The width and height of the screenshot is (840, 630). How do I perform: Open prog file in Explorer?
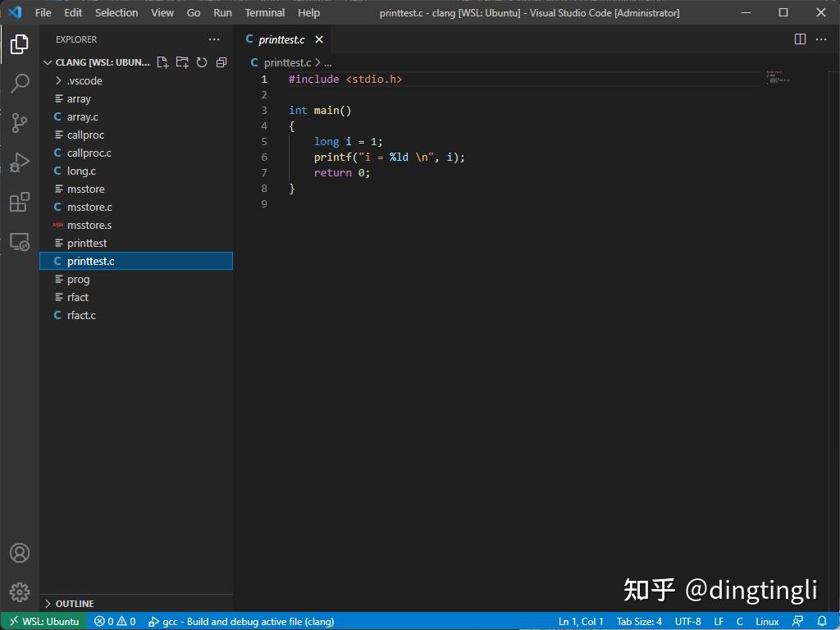click(x=136, y=279)
